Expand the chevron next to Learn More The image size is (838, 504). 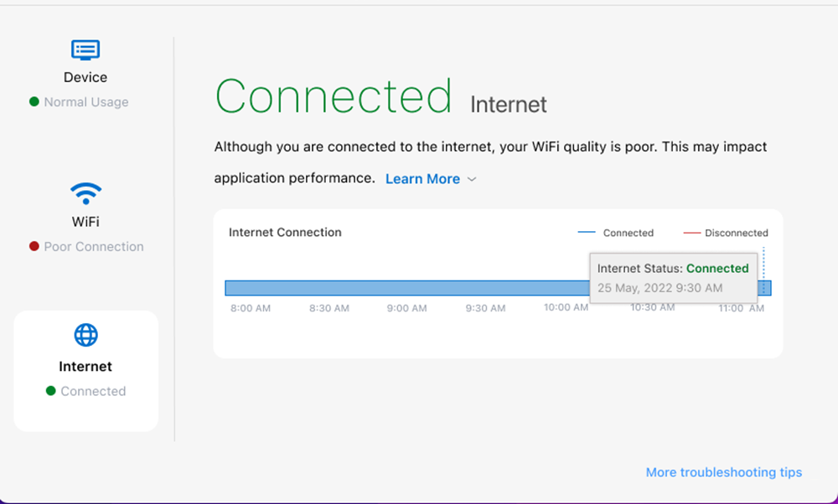472,179
